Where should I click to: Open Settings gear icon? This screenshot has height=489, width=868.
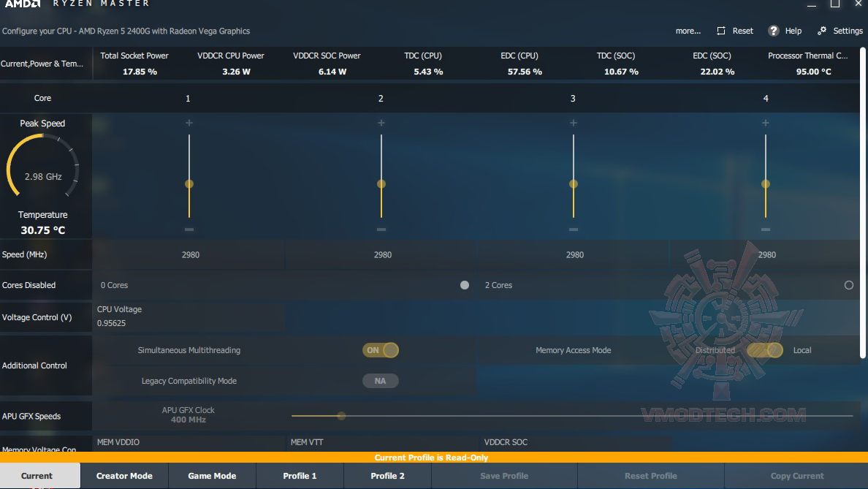tap(822, 31)
